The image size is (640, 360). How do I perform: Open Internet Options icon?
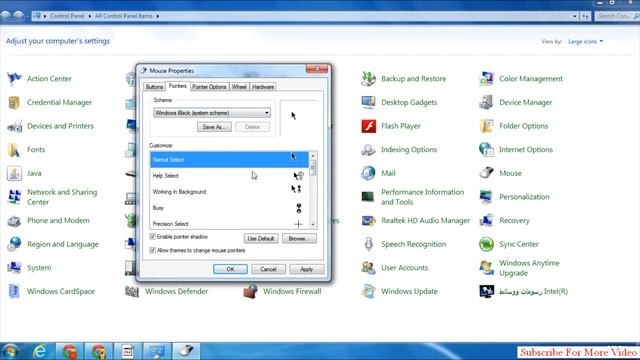(x=486, y=149)
